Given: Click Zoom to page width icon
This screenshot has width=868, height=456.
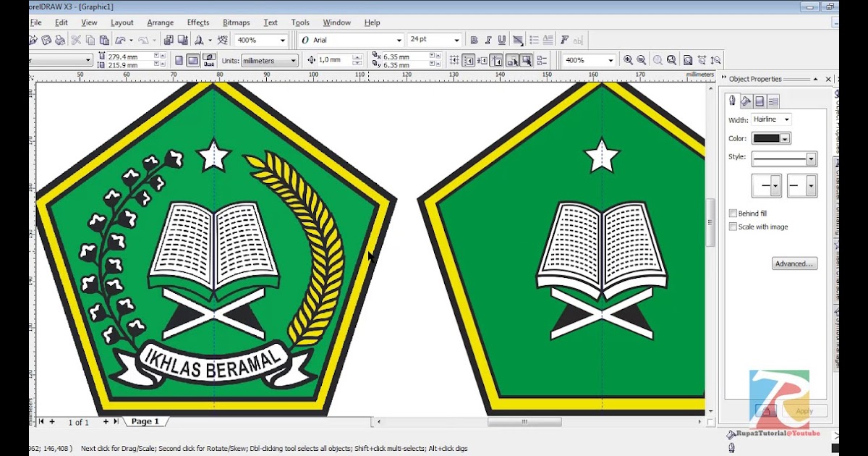Looking at the screenshot, I should click(x=702, y=60).
